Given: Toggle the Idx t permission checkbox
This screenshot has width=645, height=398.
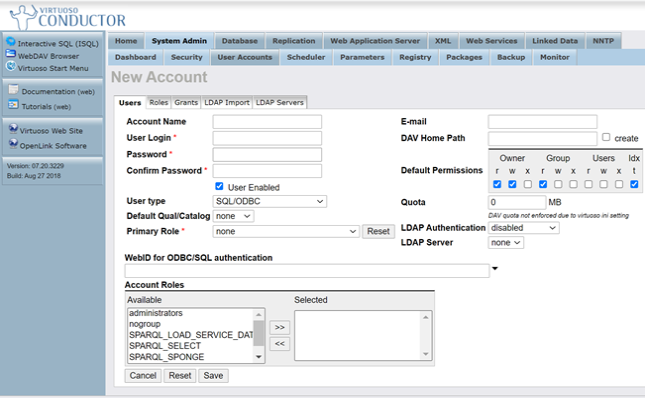Looking at the screenshot, I should (x=634, y=184).
